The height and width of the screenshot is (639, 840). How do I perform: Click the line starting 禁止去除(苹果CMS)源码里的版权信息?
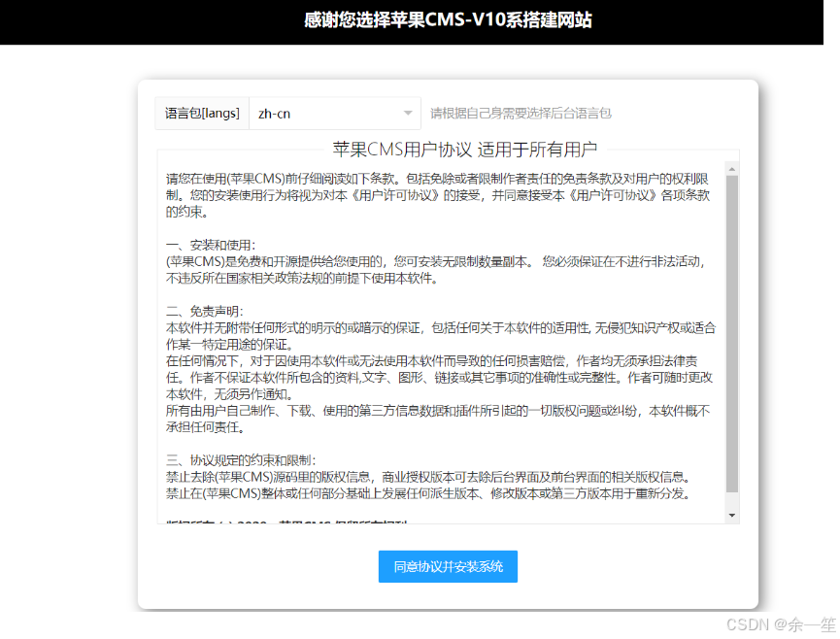coord(429,477)
